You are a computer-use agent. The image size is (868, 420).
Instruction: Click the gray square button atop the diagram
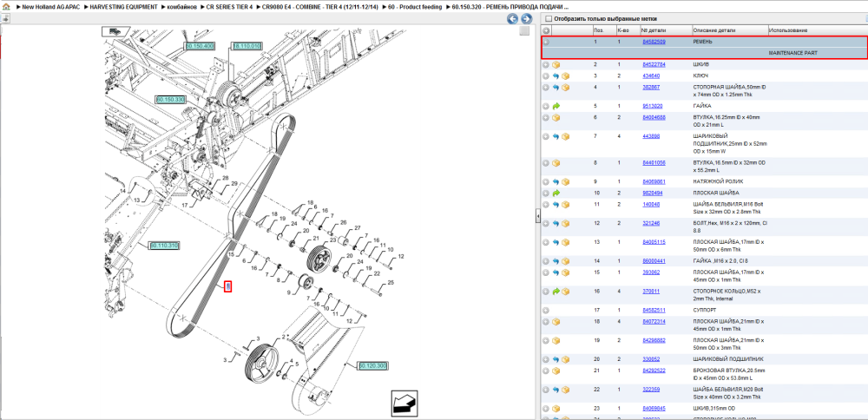click(x=524, y=31)
